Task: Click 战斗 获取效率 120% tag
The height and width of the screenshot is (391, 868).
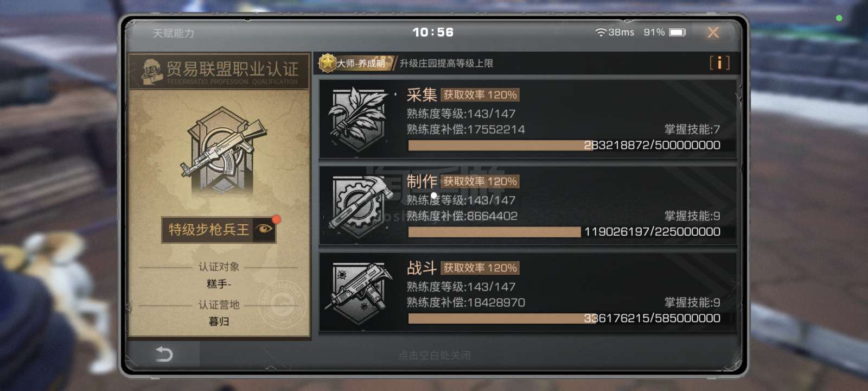Action: point(480,268)
